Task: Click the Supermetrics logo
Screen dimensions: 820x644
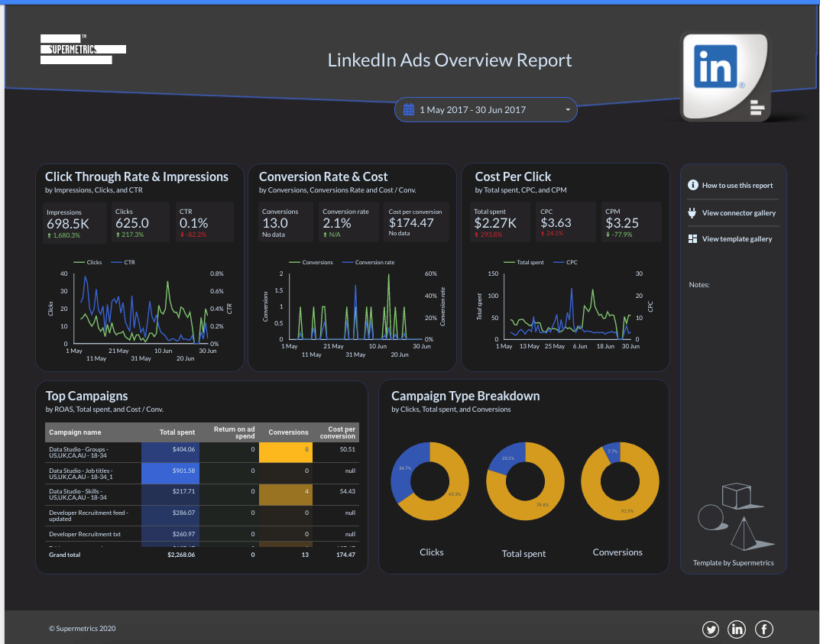Action: (x=83, y=50)
